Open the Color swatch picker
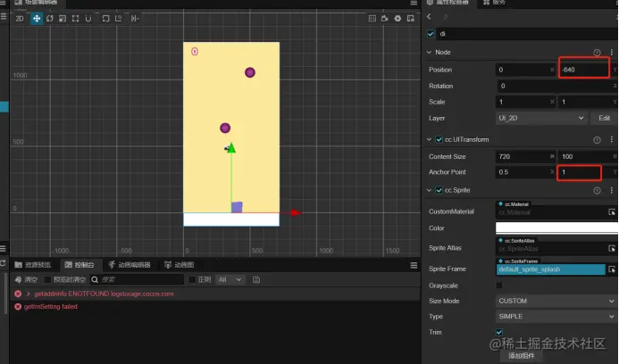 coord(556,227)
